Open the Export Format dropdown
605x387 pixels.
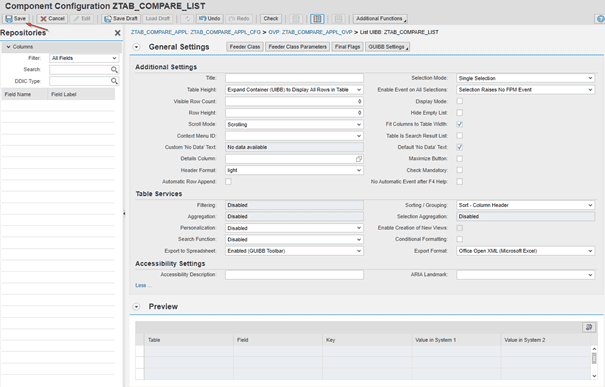click(x=526, y=251)
